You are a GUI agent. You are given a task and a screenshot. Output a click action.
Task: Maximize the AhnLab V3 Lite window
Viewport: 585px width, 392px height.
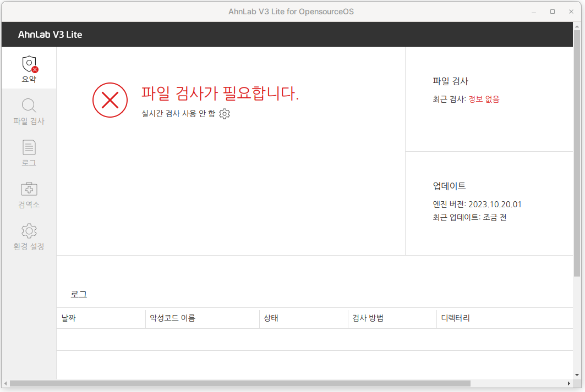tap(553, 12)
